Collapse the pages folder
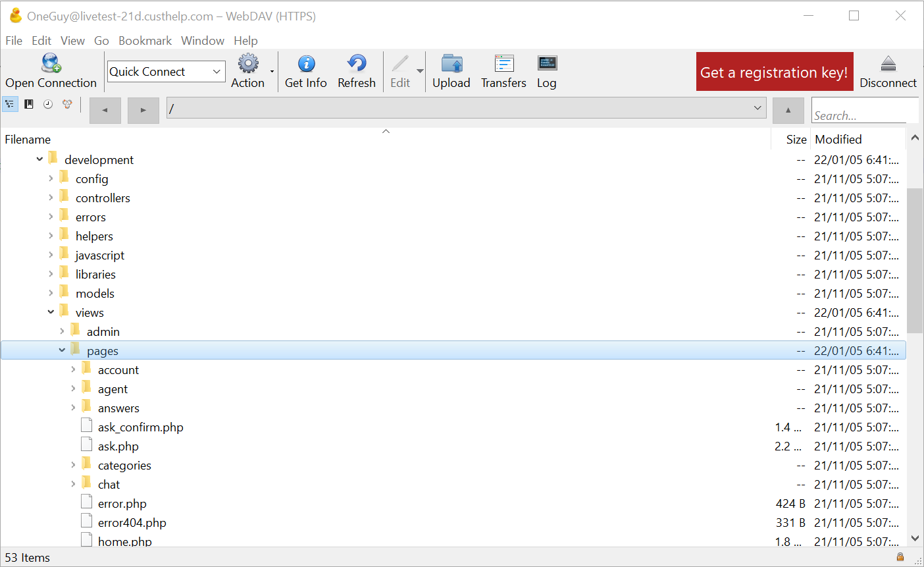The image size is (924, 567). [x=62, y=350]
